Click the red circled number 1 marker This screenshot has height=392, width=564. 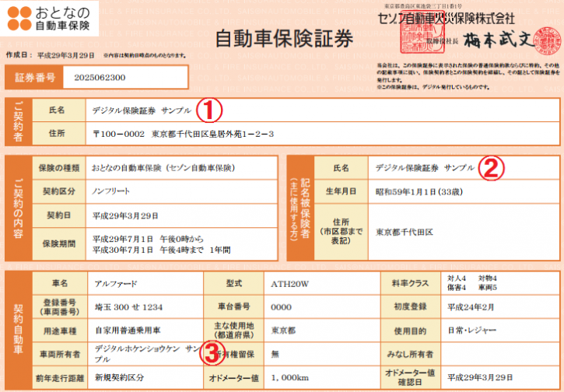[208, 110]
